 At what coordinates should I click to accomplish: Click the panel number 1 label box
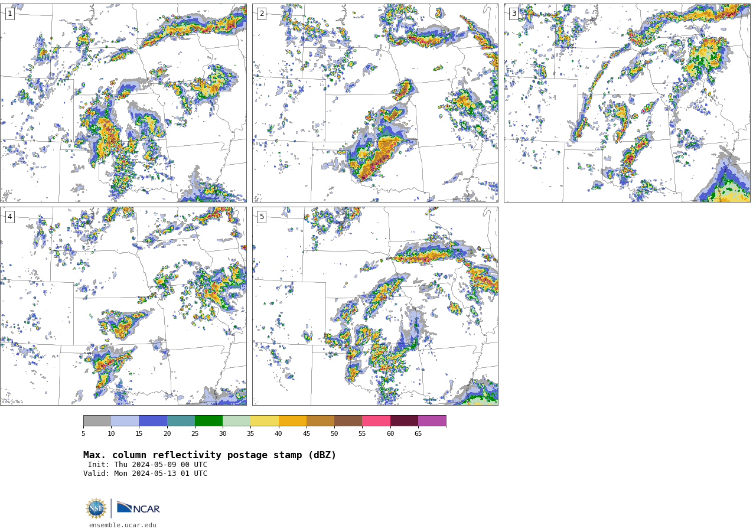click(10, 14)
